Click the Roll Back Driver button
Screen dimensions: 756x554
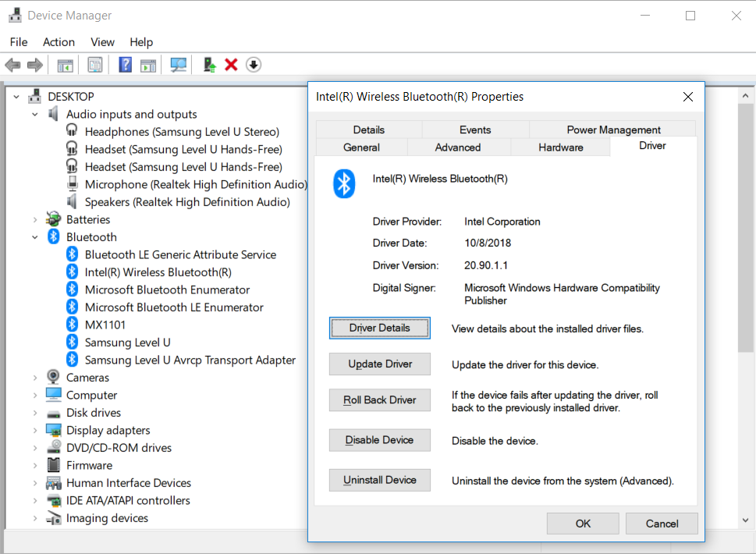pyautogui.click(x=380, y=400)
